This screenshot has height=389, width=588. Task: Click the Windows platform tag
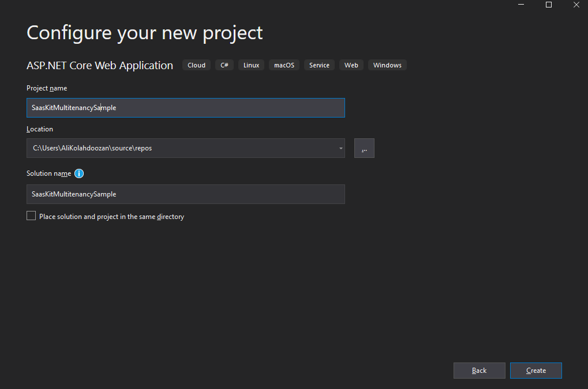point(387,65)
